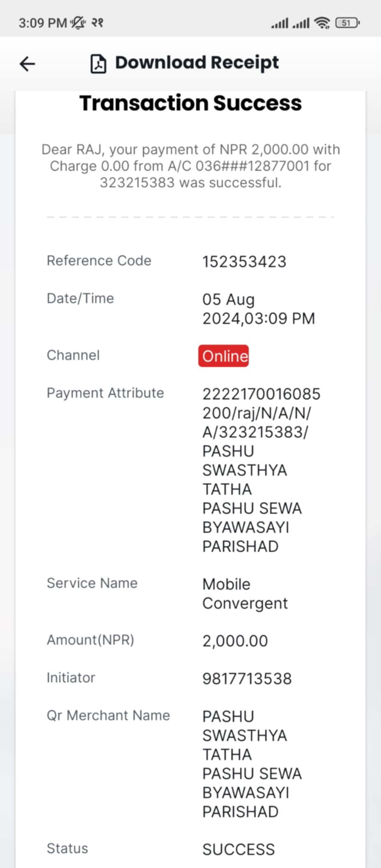The height and width of the screenshot is (868, 381).
Task: Click Download Receipt text
Action: (x=197, y=63)
